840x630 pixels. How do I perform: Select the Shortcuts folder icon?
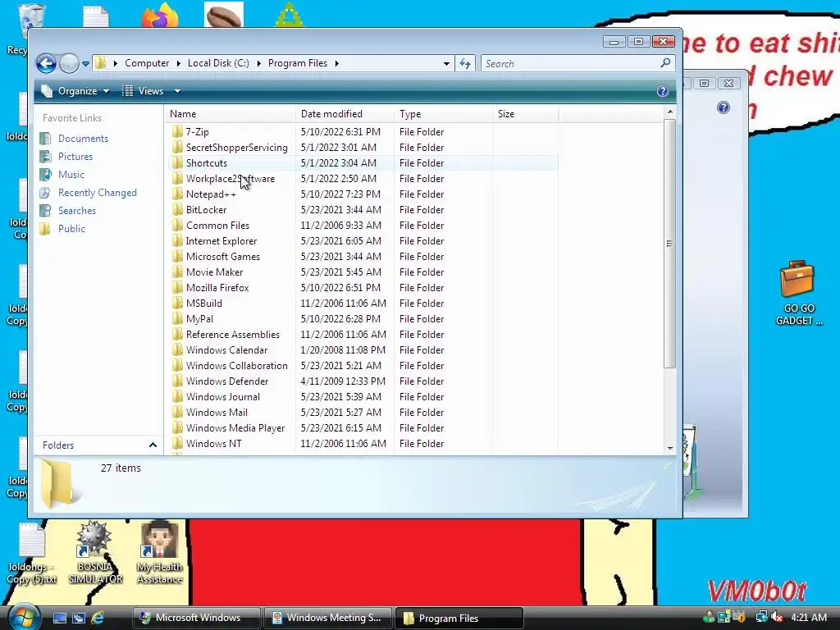point(177,163)
